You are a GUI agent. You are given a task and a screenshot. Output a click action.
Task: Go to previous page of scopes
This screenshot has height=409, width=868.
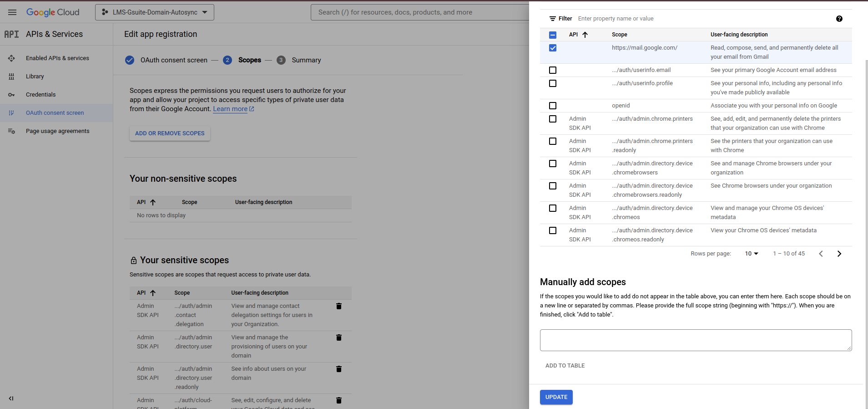coord(821,254)
